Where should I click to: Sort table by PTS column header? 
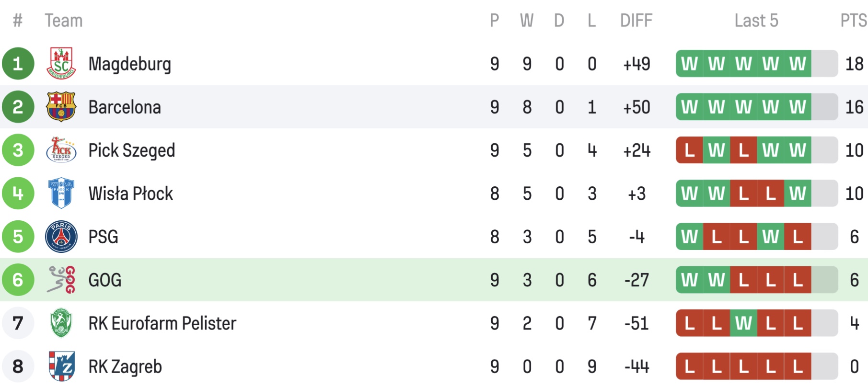point(853,21)
